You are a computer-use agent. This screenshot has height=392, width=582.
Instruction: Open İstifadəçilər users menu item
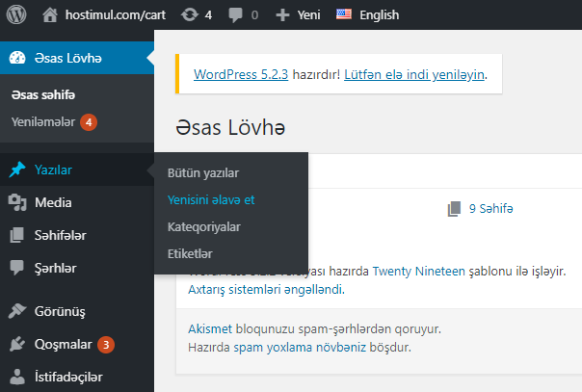pyautogui.click(x=67, y=377)
